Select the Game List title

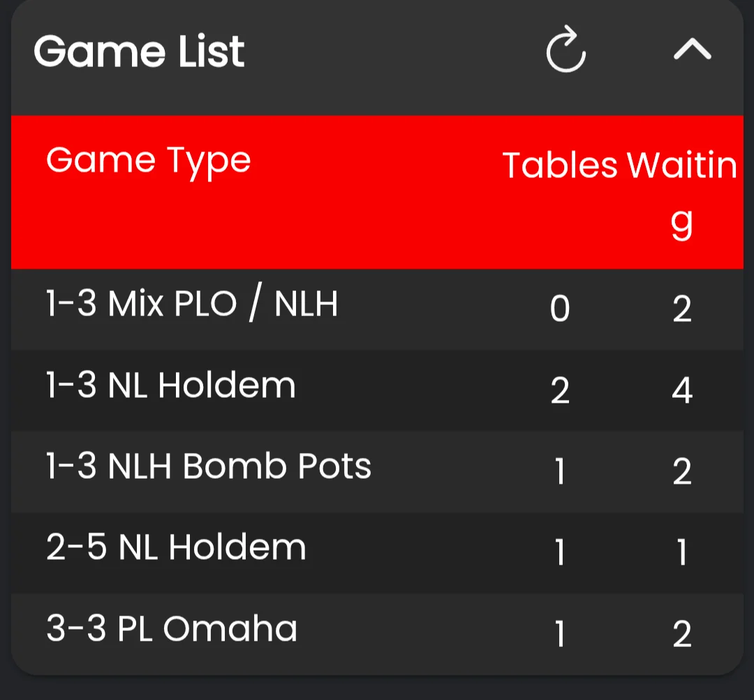point(139,51)
